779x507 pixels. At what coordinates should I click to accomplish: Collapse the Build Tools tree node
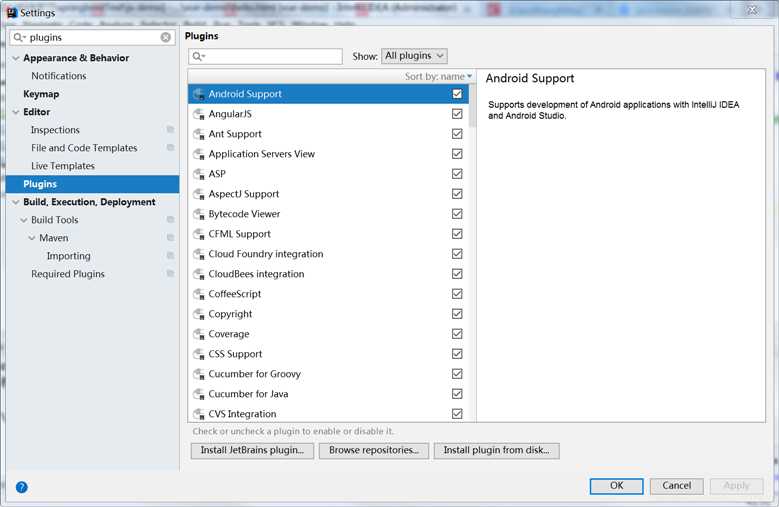[x=24, y=220]
